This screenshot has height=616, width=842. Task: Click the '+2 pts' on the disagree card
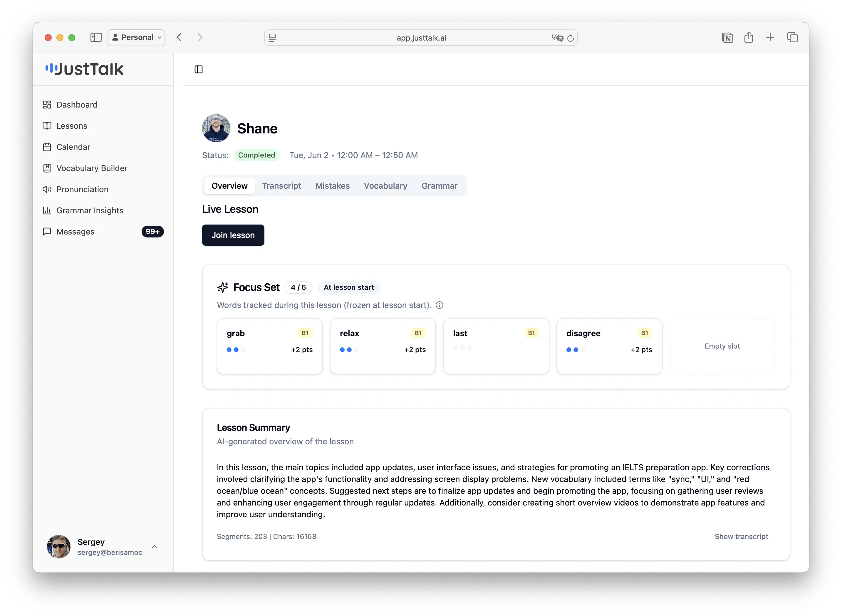[641, 350]
